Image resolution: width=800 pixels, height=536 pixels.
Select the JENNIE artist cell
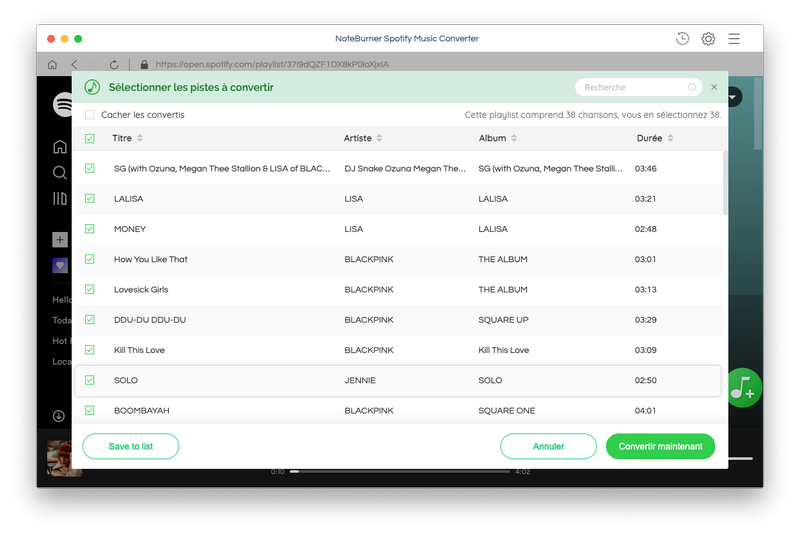360,380
